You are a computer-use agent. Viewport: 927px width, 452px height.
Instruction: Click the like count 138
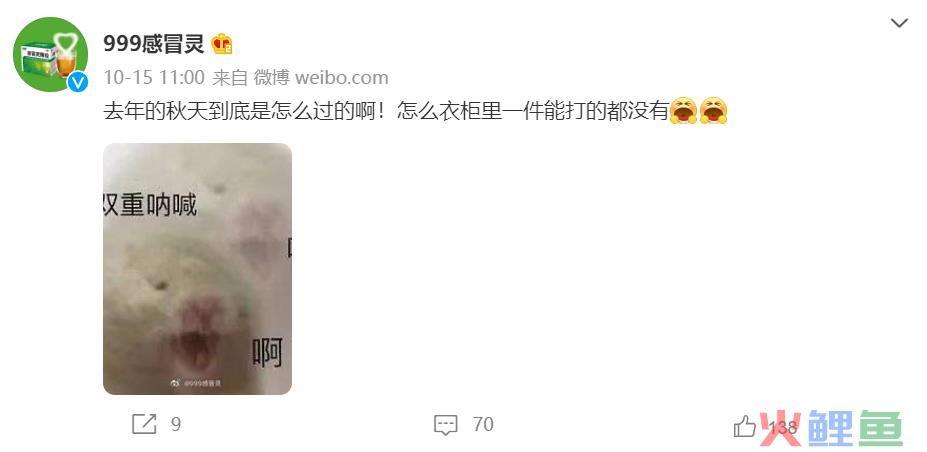[783, 426]
